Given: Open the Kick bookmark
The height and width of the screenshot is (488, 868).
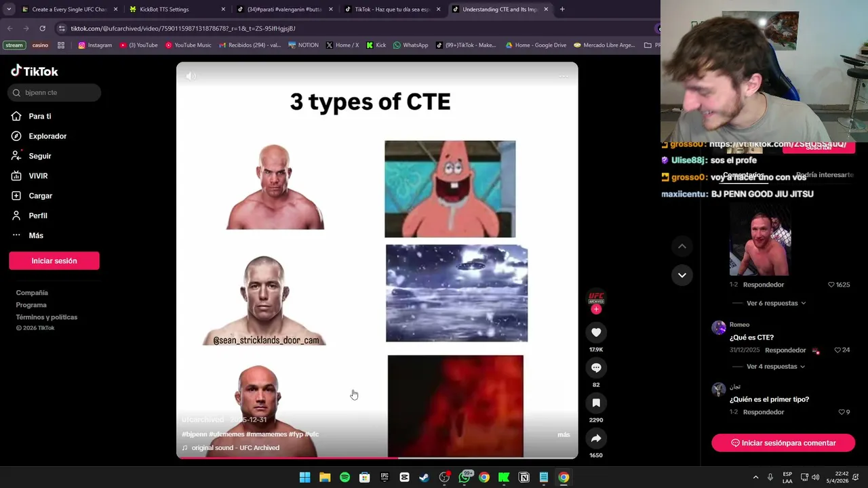Looking at the screenshot, I should (x=376, y=45).
